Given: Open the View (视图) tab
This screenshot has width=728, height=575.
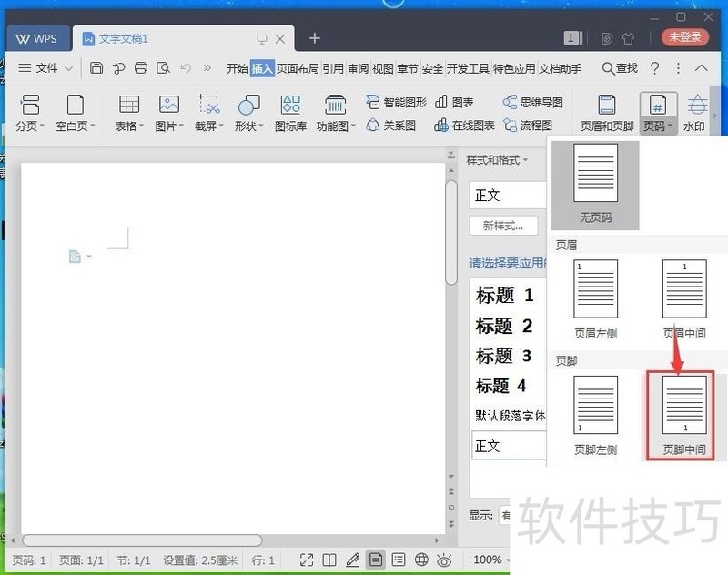Looking at the screenshot, I should click(383, 68).
